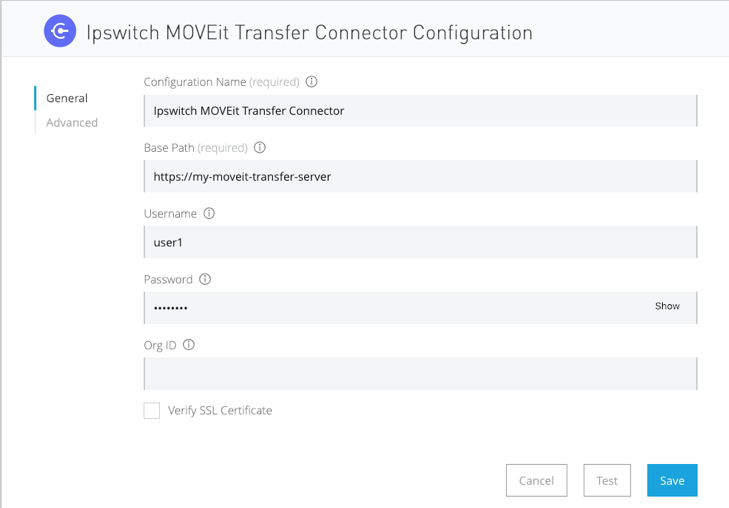Show the hidden password
Image resolution: width=729 pixels, height=508 pixels.
click(x=667, y=306)
